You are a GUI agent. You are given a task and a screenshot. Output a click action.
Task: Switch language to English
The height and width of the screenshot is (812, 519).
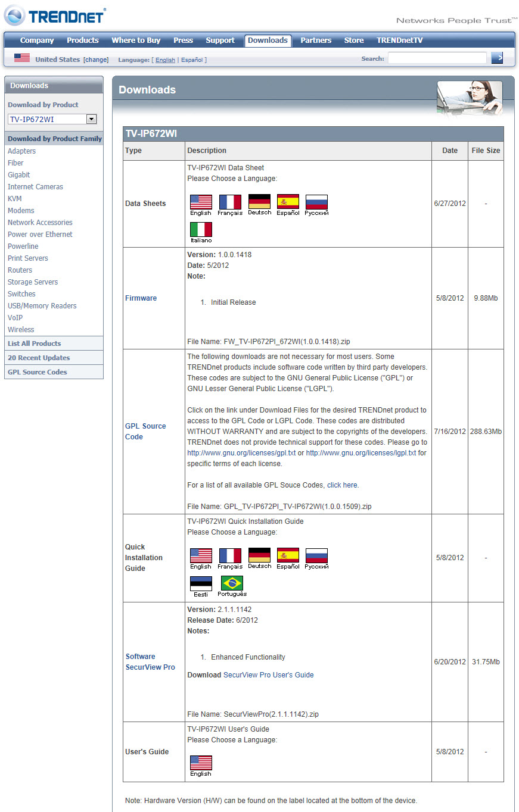[x=165, y=60]
